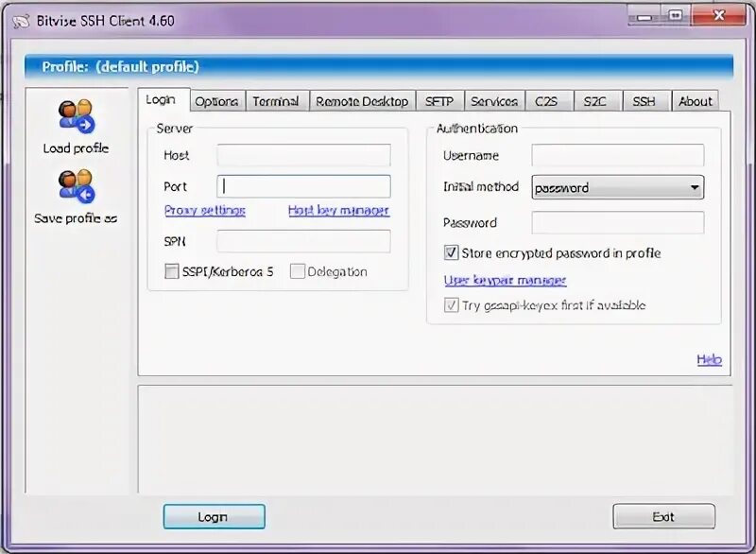Open the Initial method dropdown
The height and width of the screenshot is (554, 756).
[618, 187]
